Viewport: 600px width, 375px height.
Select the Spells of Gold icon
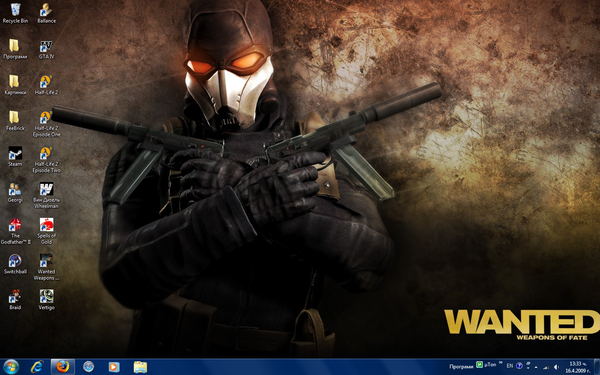pos(46,231)
